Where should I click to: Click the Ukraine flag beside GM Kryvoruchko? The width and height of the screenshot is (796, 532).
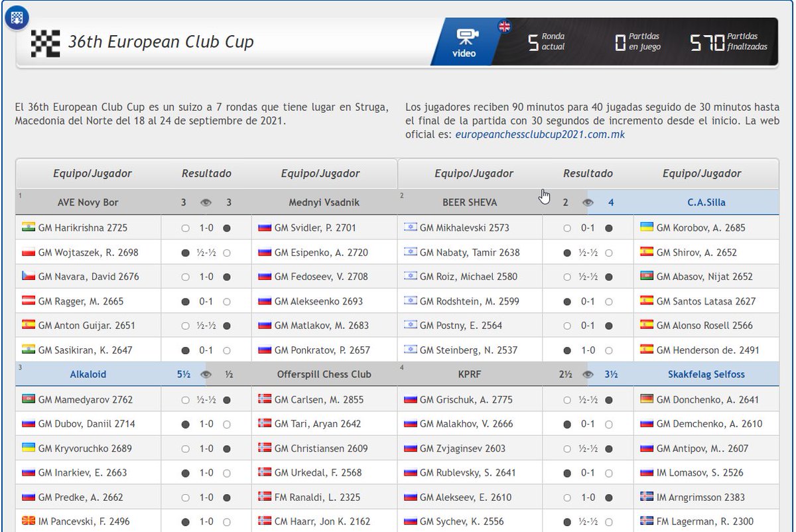click(x=28, y=448)
